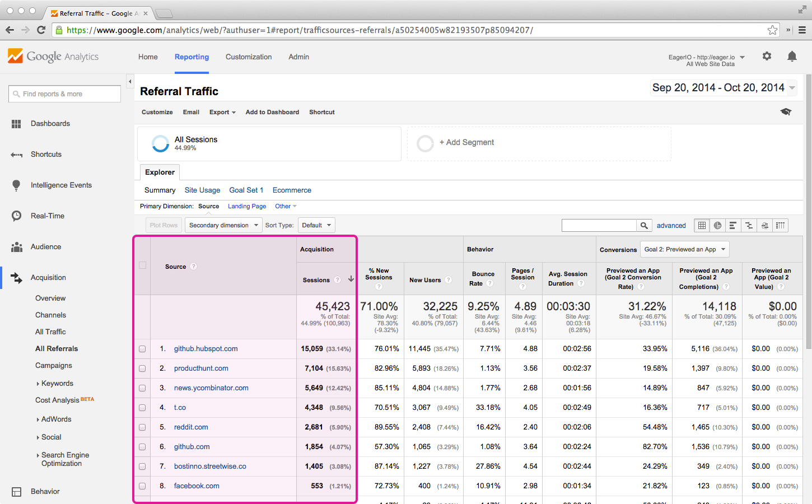
Task: Open the date range picker
Action: [724, 88]
